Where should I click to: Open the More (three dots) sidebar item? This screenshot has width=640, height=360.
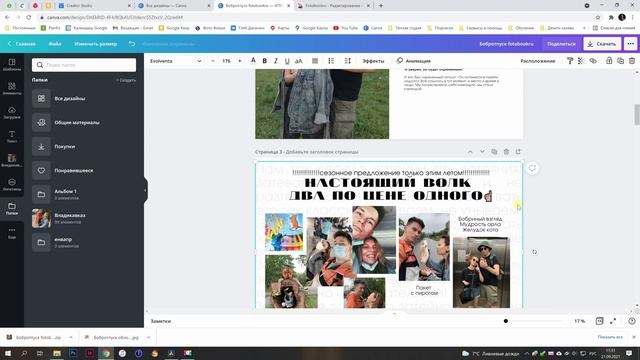click(12, 233)
